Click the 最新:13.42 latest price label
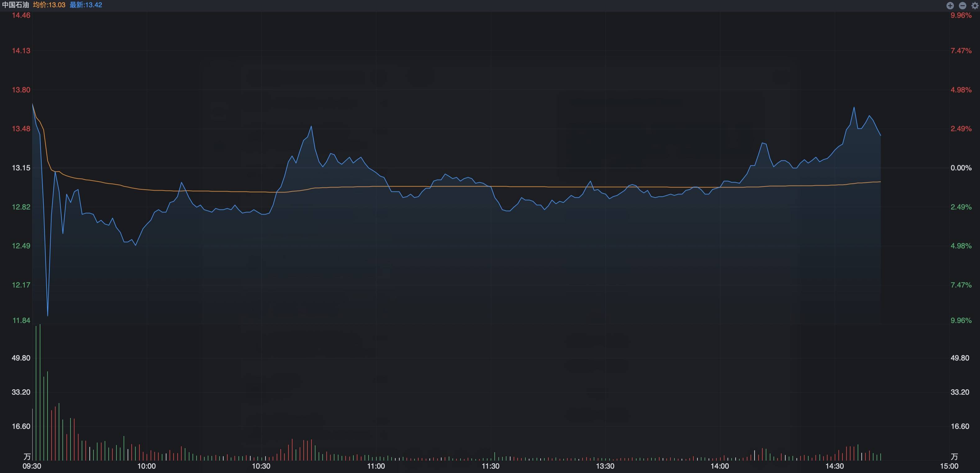Screen dimensions: 980x473 pos(86,5)
